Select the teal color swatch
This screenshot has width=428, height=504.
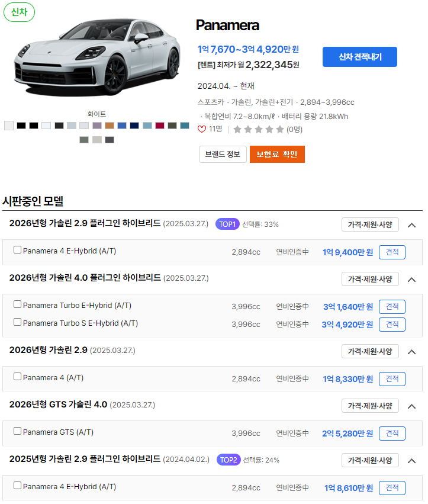pyautogui.click(x=185, y=126)
